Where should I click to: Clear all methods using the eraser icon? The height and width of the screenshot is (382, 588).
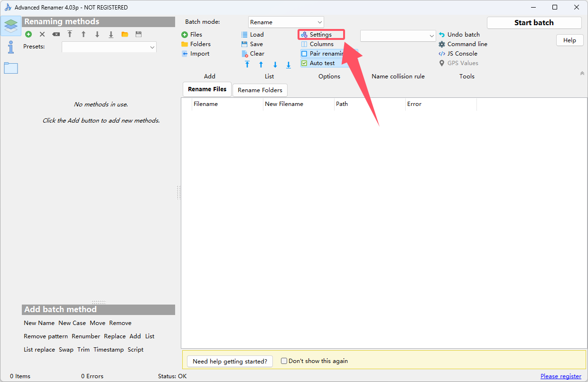pos(56,34)
